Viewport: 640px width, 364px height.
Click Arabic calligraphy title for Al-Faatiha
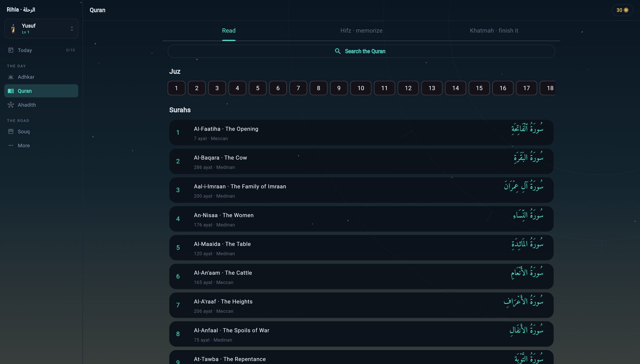527,128
